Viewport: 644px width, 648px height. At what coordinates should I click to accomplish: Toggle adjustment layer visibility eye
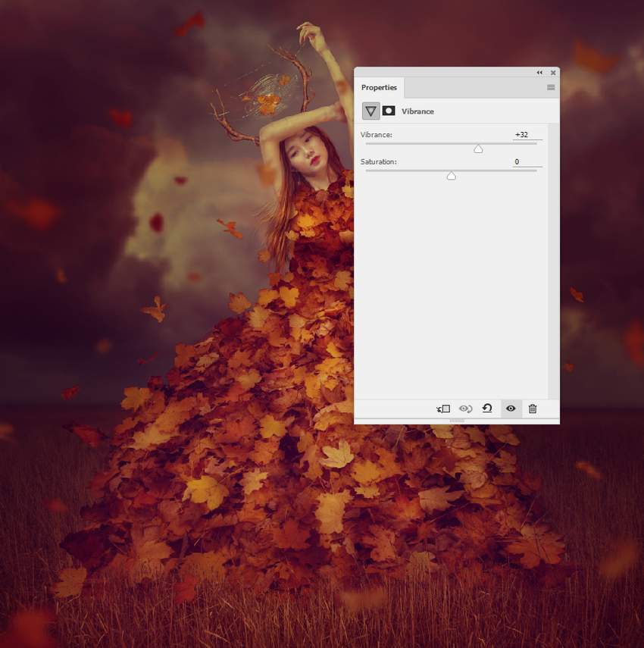click(x=511, y=409)
